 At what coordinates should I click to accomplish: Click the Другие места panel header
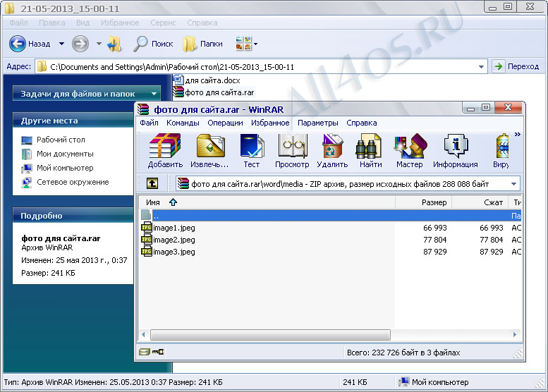coord(73,121)
